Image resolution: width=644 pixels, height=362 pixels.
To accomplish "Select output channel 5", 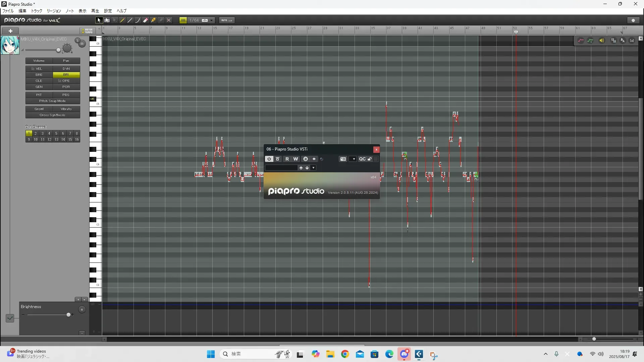I will [56, 133].
